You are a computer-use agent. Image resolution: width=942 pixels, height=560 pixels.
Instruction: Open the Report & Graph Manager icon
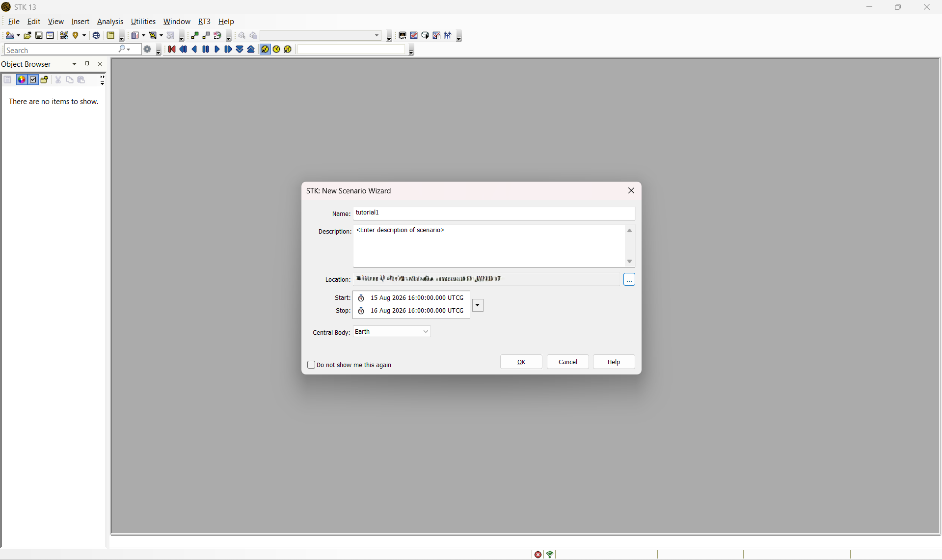[x=135, y=35]
